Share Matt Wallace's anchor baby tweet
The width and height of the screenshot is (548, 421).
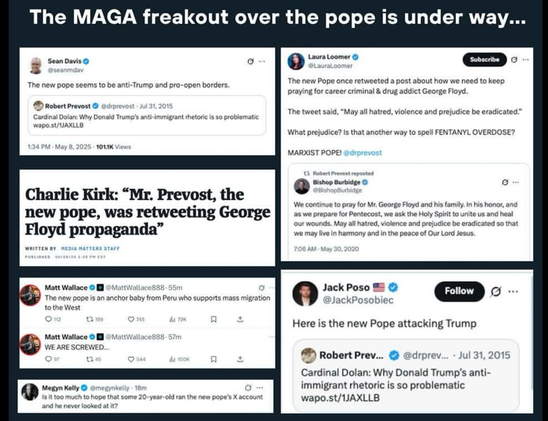(x=240, y=319)
